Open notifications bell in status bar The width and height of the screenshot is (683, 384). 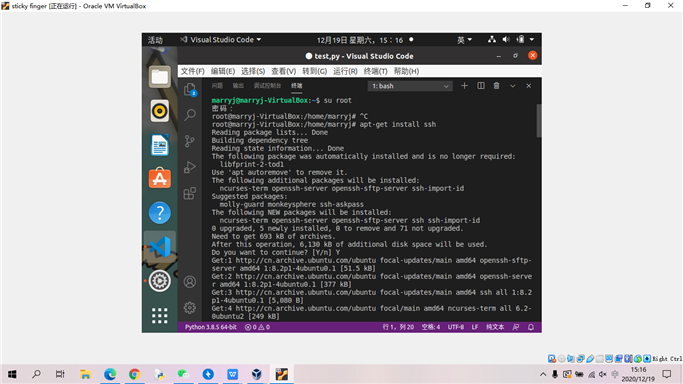(531, 327)
